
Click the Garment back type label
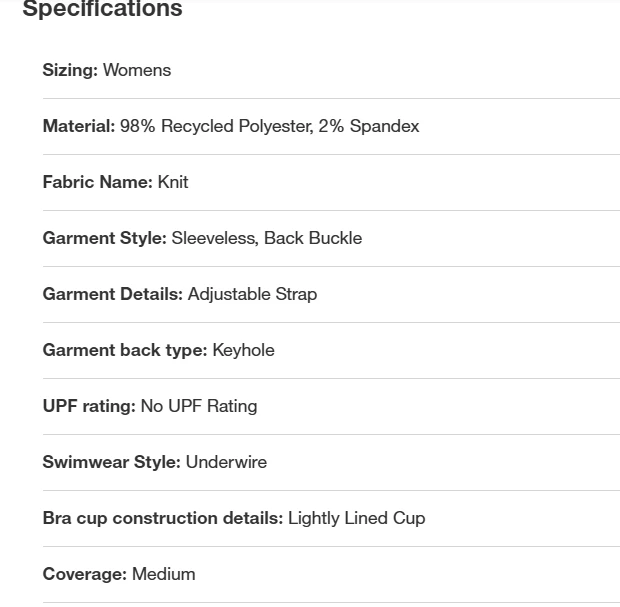124,350
